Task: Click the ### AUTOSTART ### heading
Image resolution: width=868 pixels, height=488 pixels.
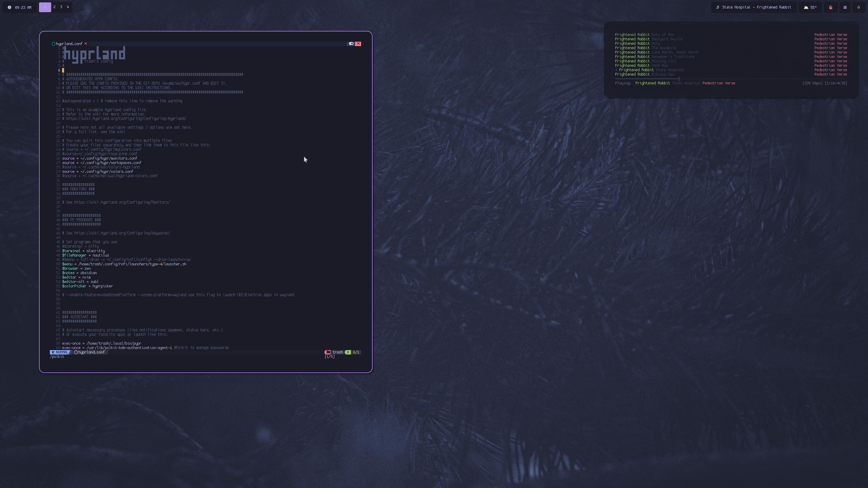Action: point(79,317)
